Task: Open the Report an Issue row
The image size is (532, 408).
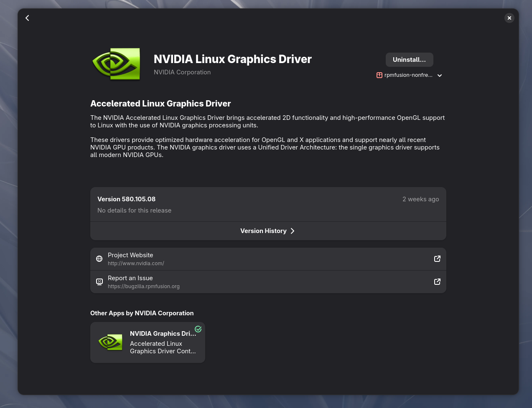Action: tap(268, 282)
